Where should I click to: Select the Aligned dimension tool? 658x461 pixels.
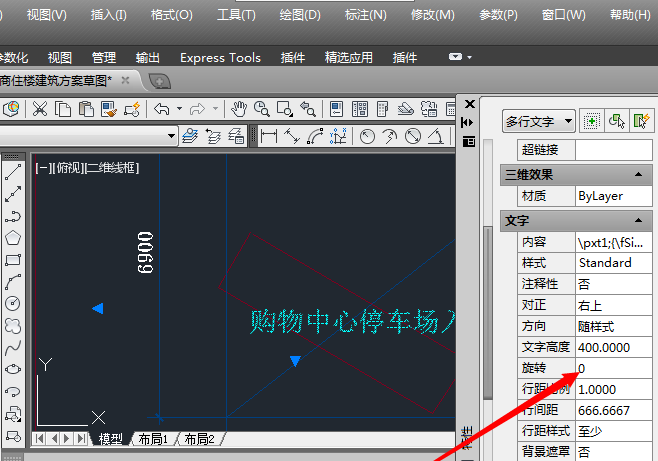pyautogui.click(x=292, y=136)
